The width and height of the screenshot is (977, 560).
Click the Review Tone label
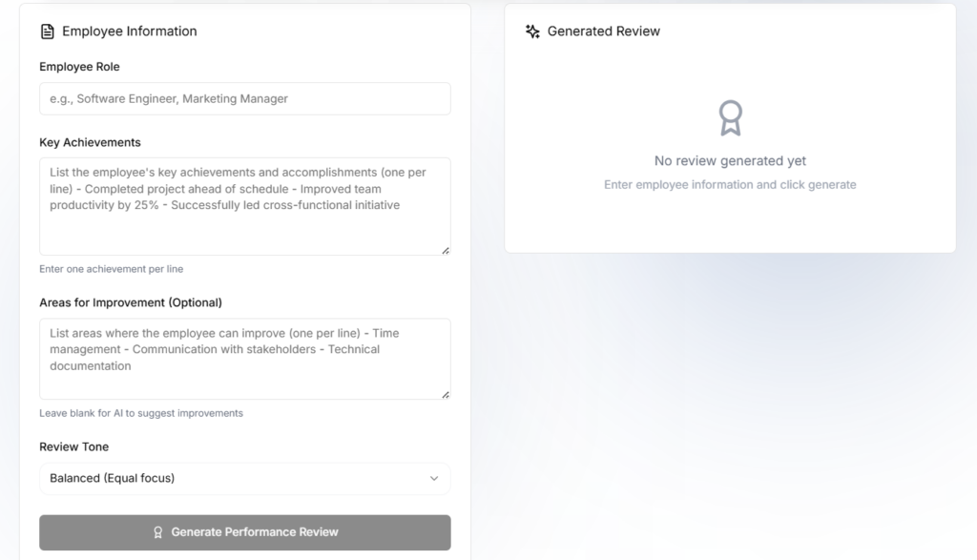73,446
